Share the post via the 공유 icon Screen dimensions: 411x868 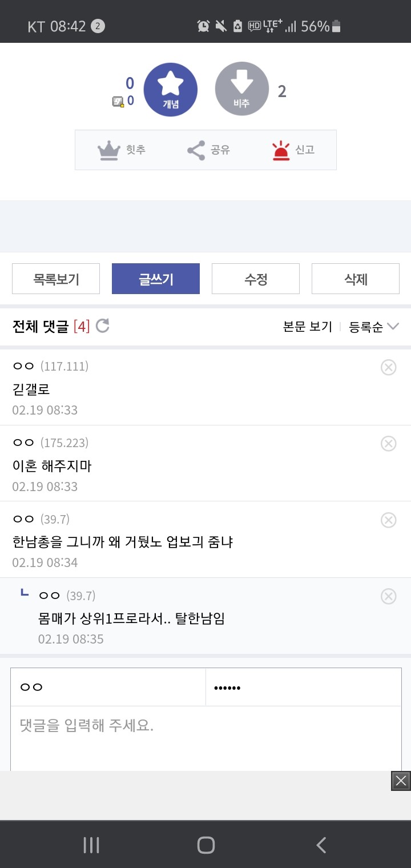[x=204, y=150]
